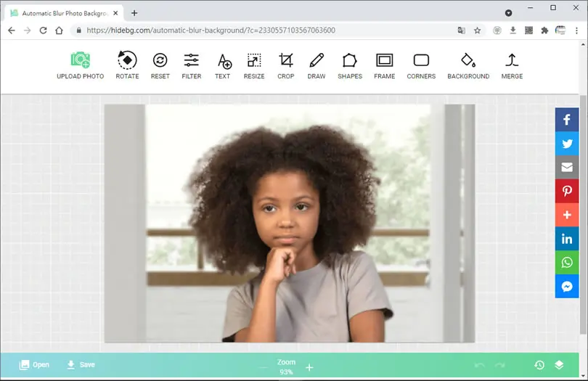Share image via Pinterest button
The image size is (588, 381).
567,191
